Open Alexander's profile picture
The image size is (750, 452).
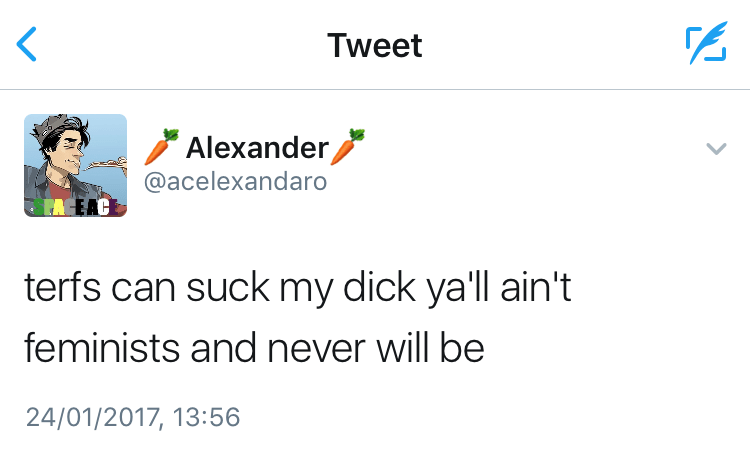click(76, 165)
